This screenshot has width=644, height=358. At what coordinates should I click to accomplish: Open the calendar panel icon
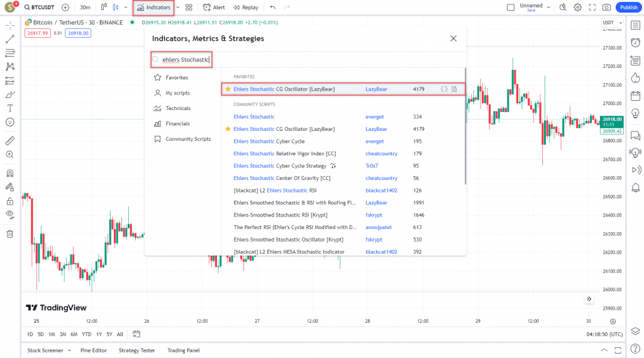[635, 96]
